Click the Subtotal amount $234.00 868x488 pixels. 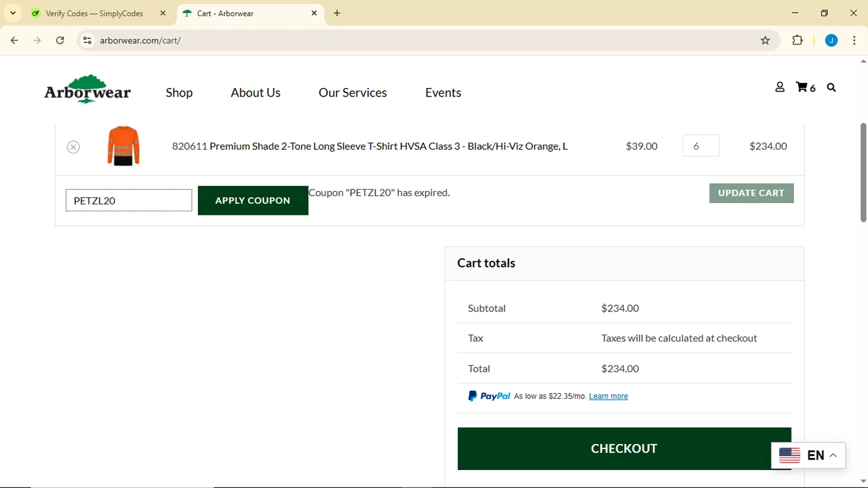click(x=620, y=308)
